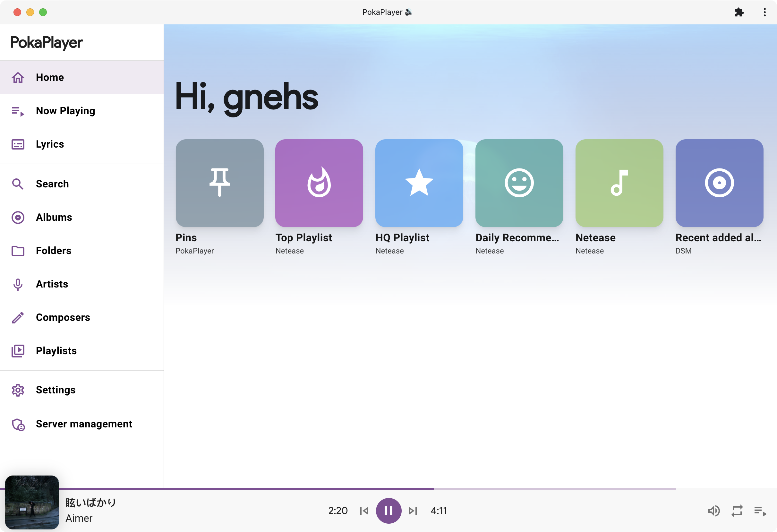
Task: Open the Netease music note tile
Action: click(x=619, y=183)
